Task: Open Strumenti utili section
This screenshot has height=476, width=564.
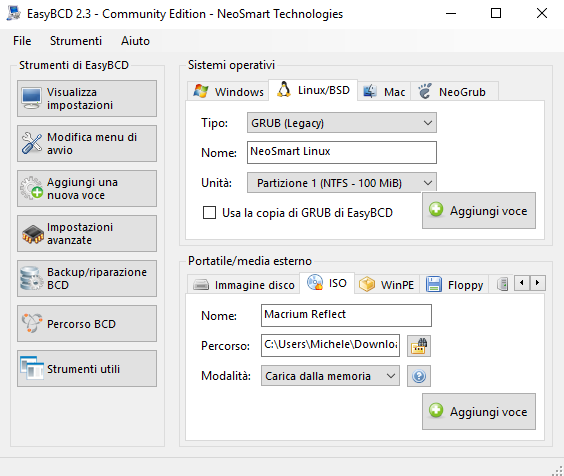Action: click(x=87, y=368)
